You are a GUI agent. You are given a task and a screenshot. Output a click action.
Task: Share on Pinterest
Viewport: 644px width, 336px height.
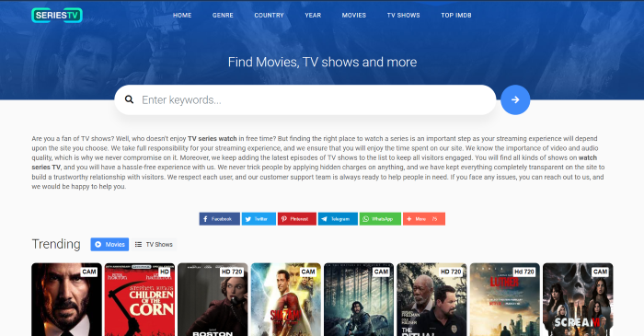click(x=297, y=219)
